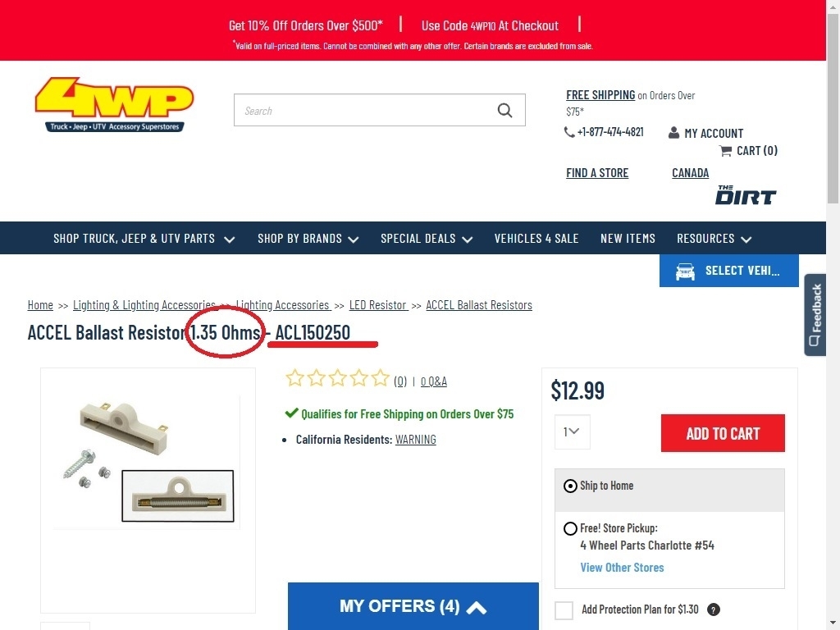The height and width of the screenshot is (630, 840).
Task: Click the 4WP logo
Action: 114,104
